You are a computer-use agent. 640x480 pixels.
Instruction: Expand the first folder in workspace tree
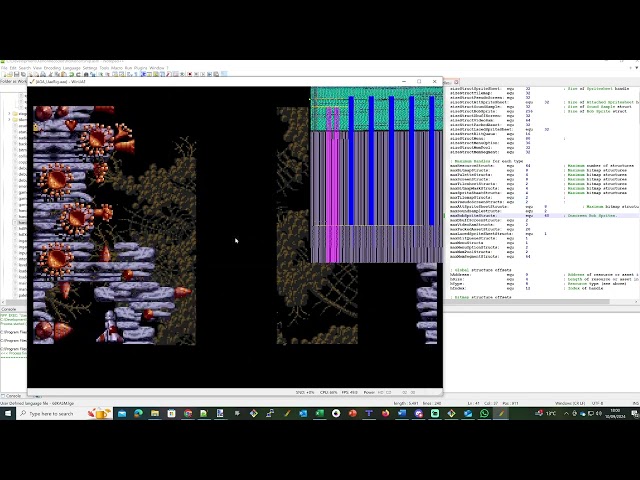tap(9, 113)
